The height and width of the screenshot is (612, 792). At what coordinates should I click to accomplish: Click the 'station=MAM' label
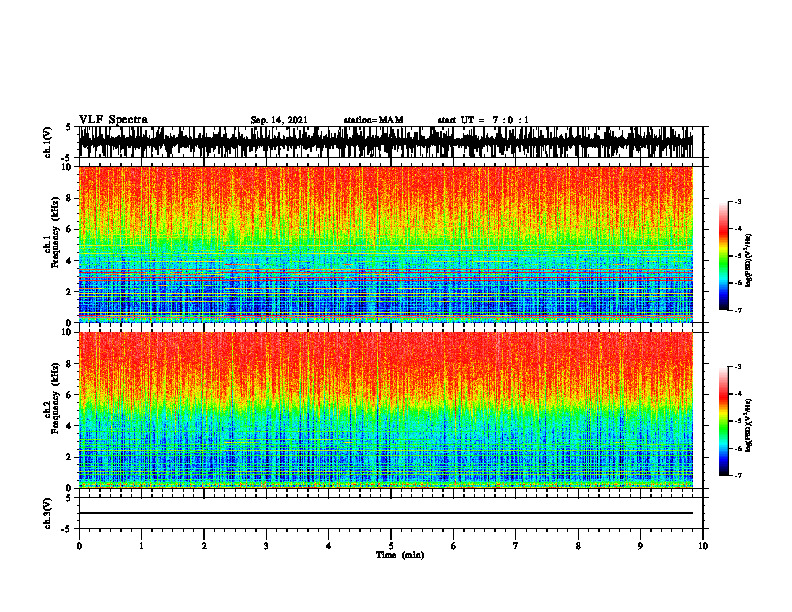(x=373, y=120)
